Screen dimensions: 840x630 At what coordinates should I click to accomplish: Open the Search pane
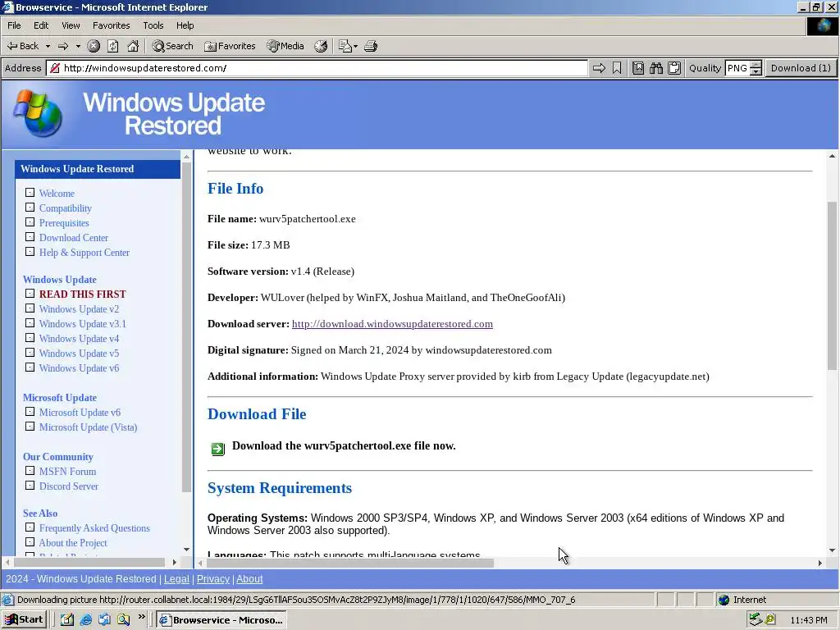point(172,46)
